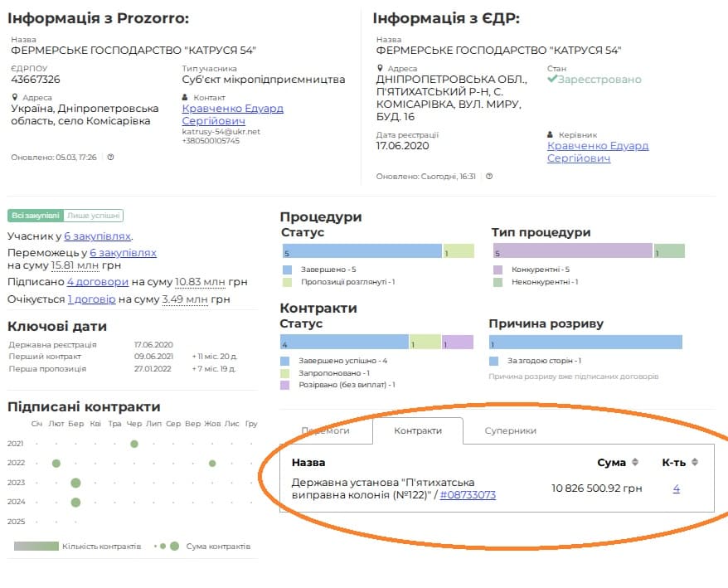Click help icon beside ЄДР update time 16:31
The height and width of the screenshot is (588, 728).
[x=489, y=176]
